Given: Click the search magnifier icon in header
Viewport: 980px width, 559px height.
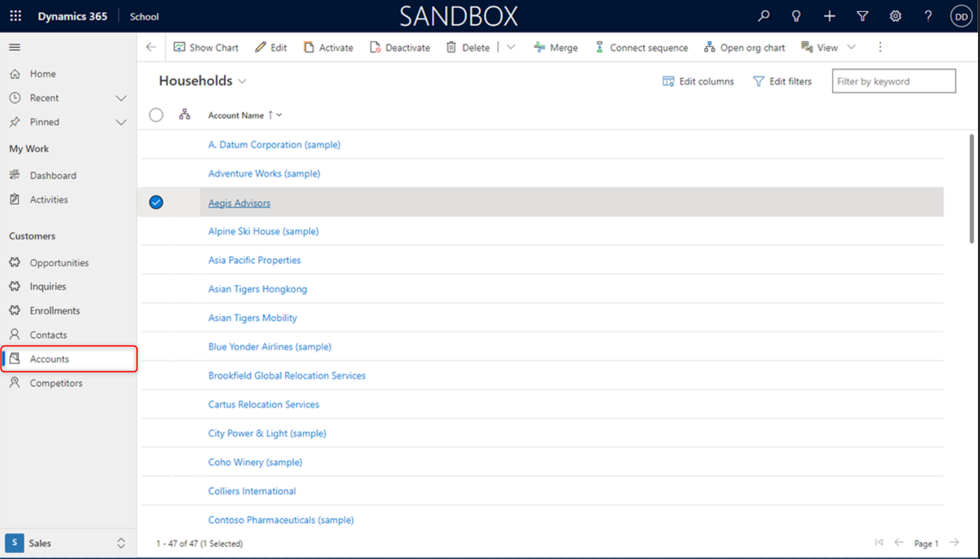Looking at the screenshot, I should [763, 16].
